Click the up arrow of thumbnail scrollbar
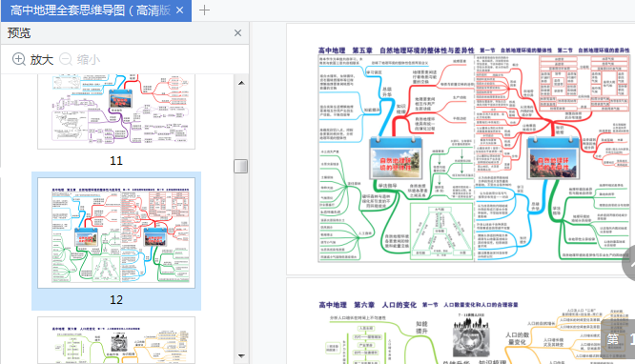Viewport: 635px width, 364px height. click(x=241, y=83)
